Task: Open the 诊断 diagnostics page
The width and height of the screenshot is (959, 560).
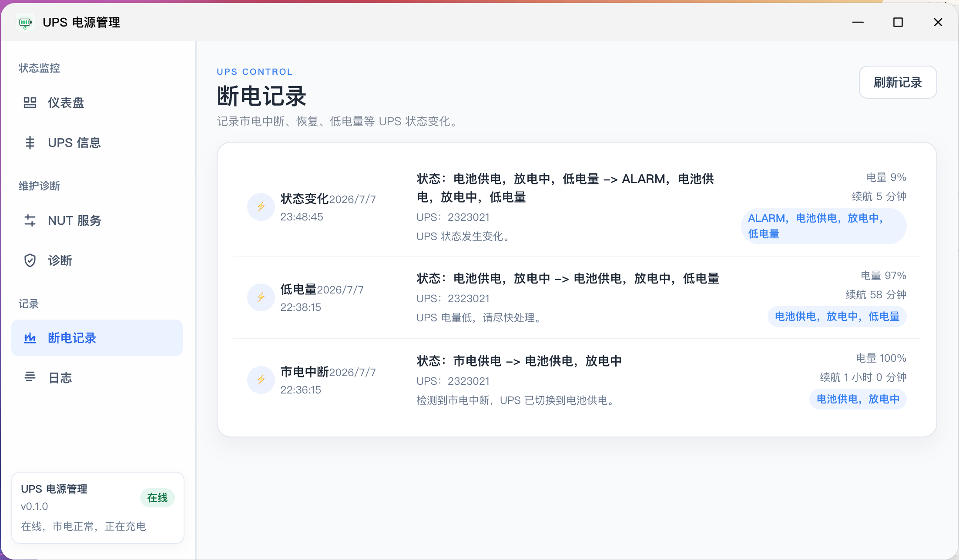Action: 97,260
